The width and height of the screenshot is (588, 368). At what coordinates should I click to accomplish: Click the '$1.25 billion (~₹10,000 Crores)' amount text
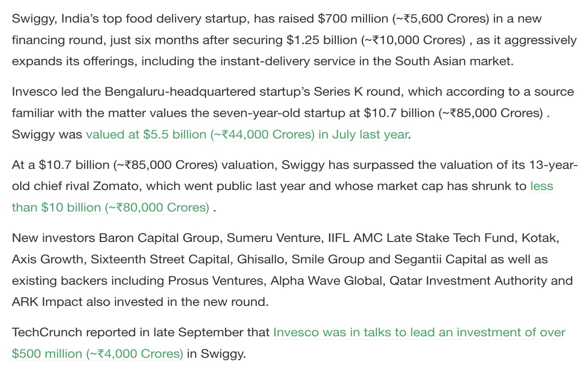tap(376, 40)
